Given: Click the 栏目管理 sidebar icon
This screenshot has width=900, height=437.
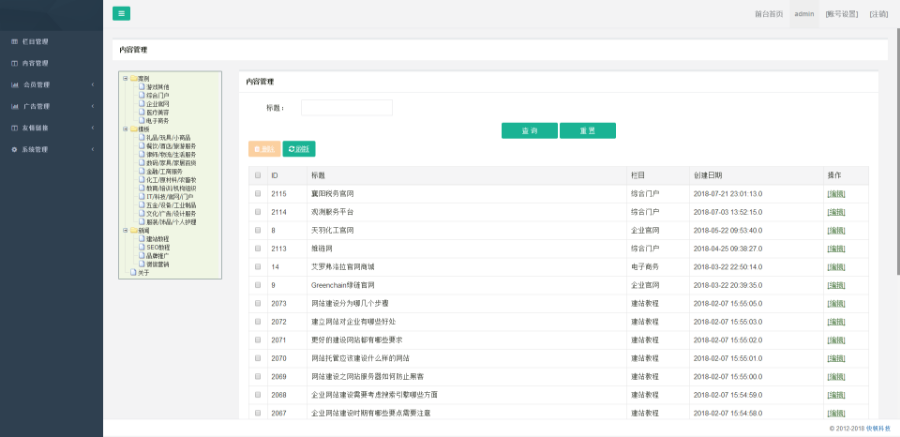Looking at the screenshot, I should tap(14, 41).
